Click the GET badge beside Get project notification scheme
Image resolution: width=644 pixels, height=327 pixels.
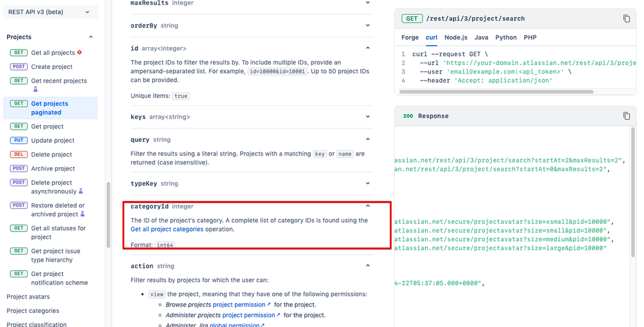[x=19, y=273]
